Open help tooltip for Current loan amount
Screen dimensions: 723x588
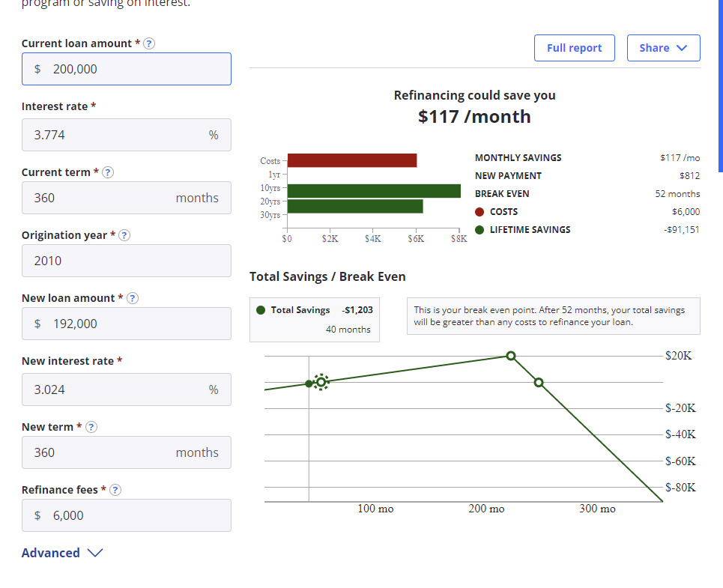coord(149,43)
